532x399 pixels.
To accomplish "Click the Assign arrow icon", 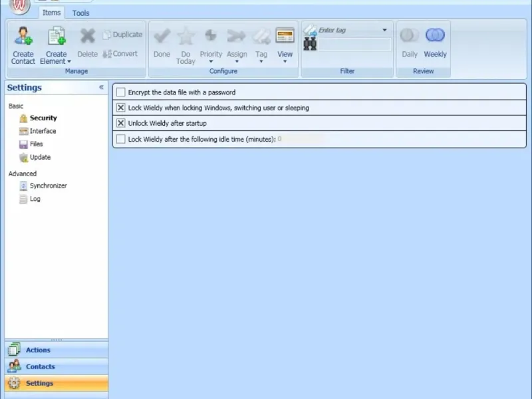I will (x=236, y=36).
